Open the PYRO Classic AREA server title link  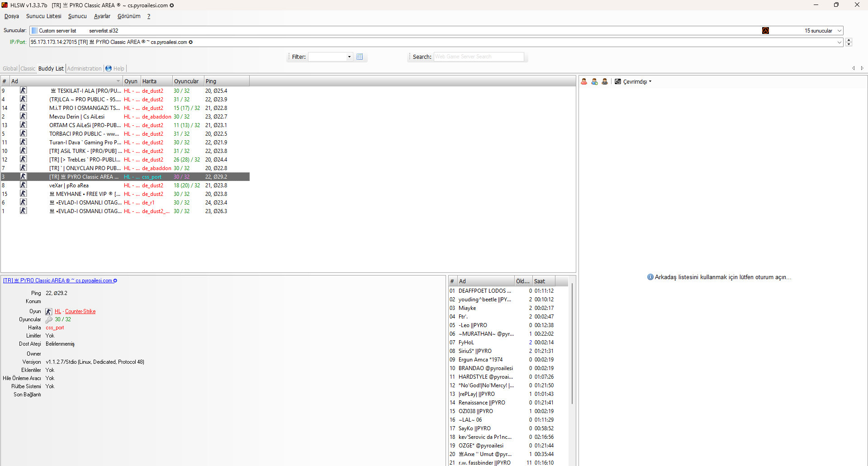[60, 281]
